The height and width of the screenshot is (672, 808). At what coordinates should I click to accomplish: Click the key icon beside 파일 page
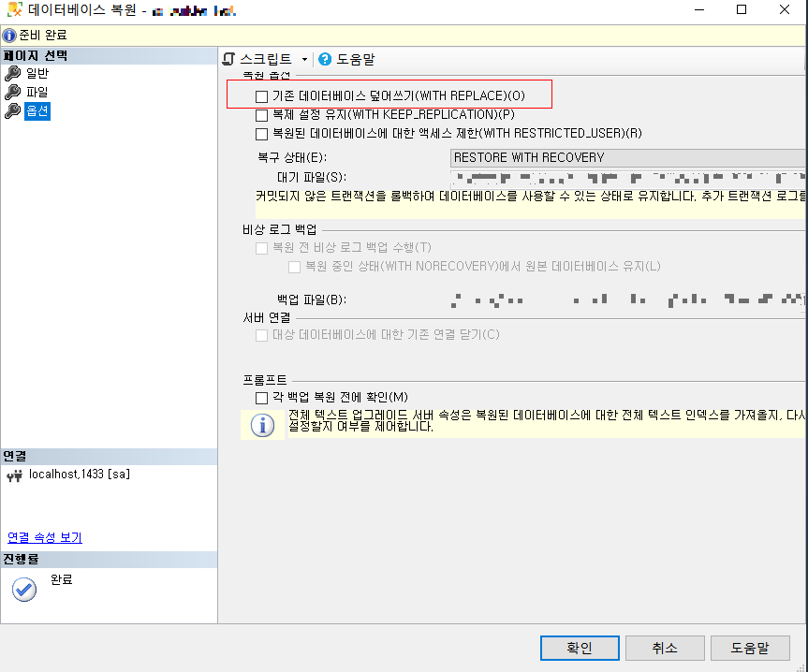tap(11, 91)
